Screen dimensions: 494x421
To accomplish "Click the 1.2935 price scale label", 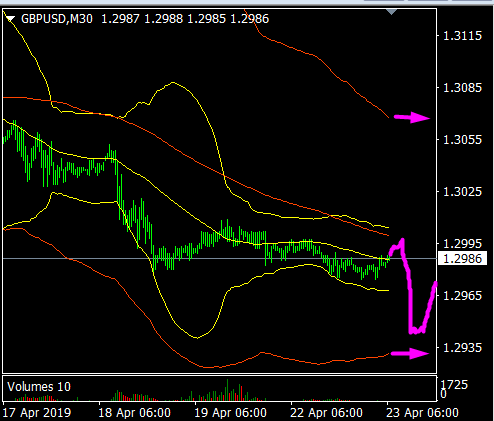I will coord(462,348).
